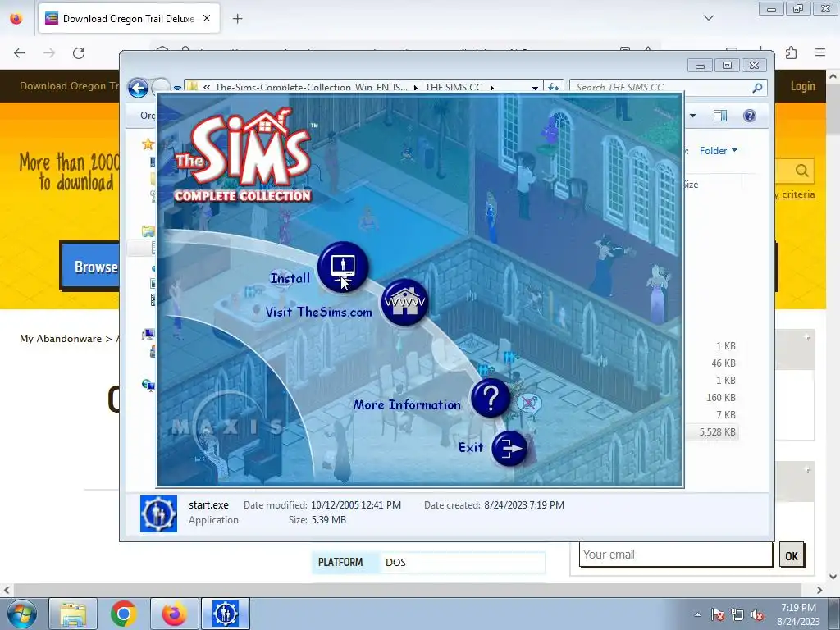Open File Explorer from the taskbar

73,614
